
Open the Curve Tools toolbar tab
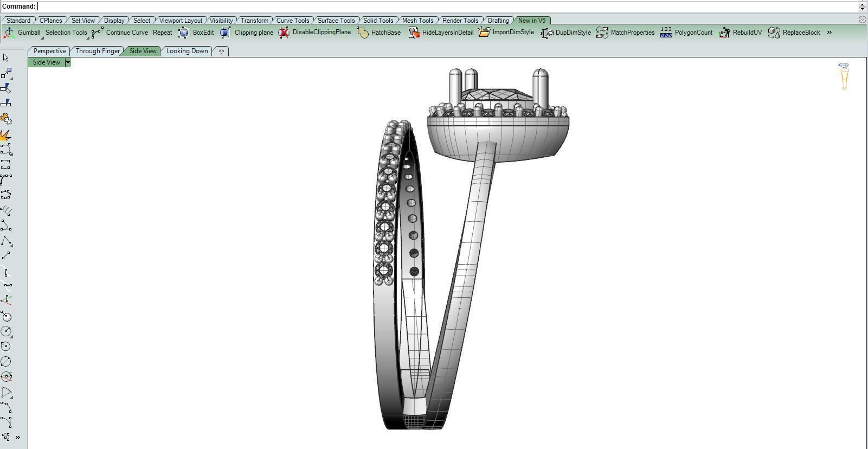click(x=293, y=21)
